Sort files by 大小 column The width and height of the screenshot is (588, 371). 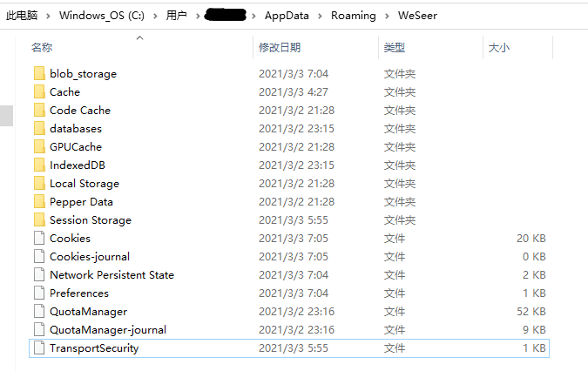pyautogui.click(x=499, y=47)
